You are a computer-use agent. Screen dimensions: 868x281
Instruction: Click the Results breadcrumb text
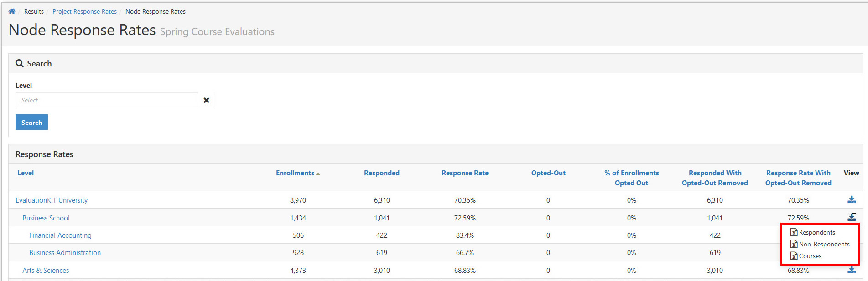[34, 11]
